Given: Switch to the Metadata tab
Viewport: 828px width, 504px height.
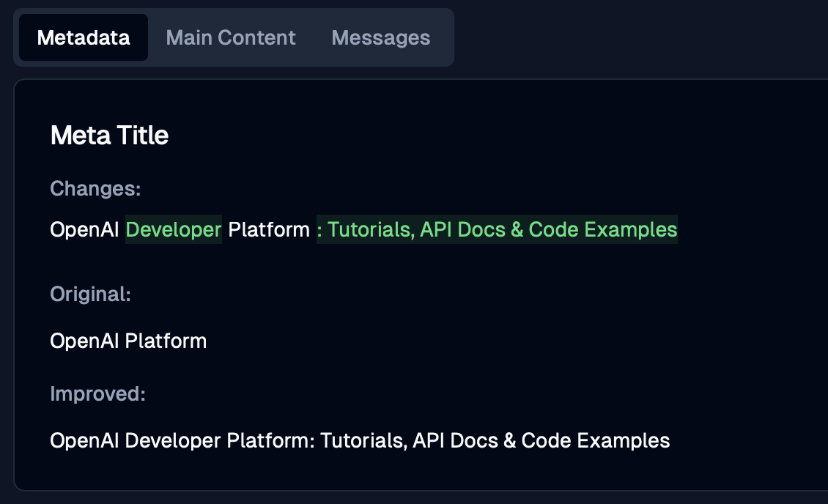Looking at the screenshot, I should tap(84, 37).
